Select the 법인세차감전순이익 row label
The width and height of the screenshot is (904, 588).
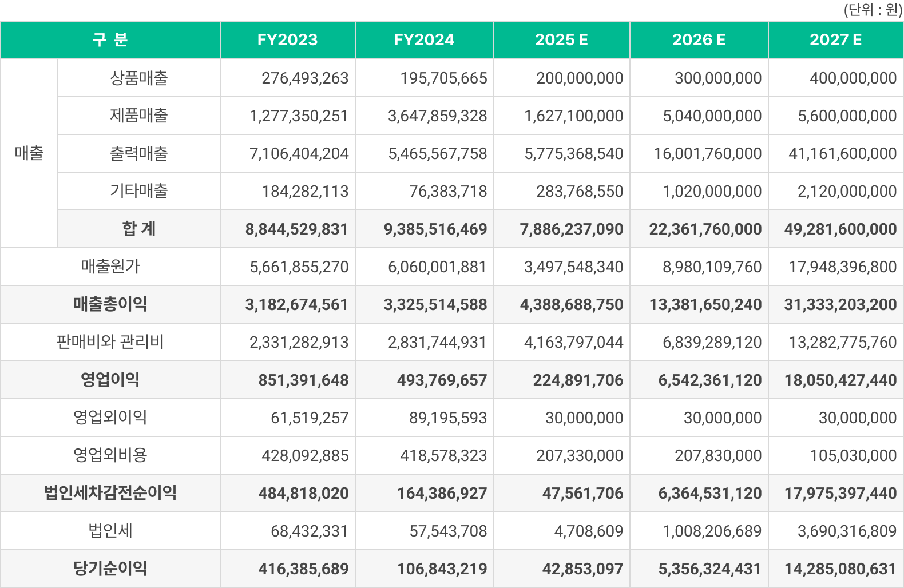click(x=110, y=494)
